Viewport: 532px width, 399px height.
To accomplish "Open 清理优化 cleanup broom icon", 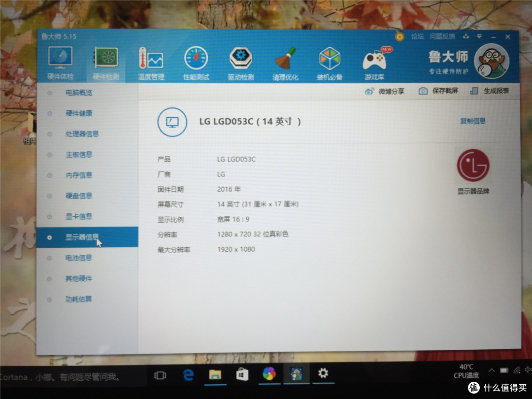I will point(285,64).
